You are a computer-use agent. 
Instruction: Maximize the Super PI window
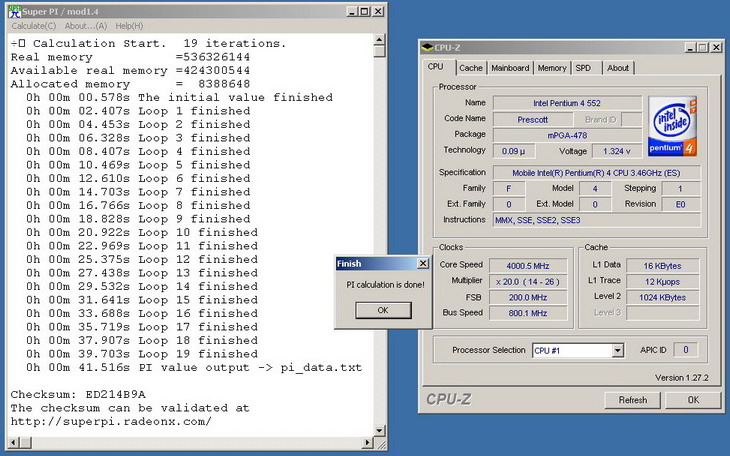click(365, 12)
